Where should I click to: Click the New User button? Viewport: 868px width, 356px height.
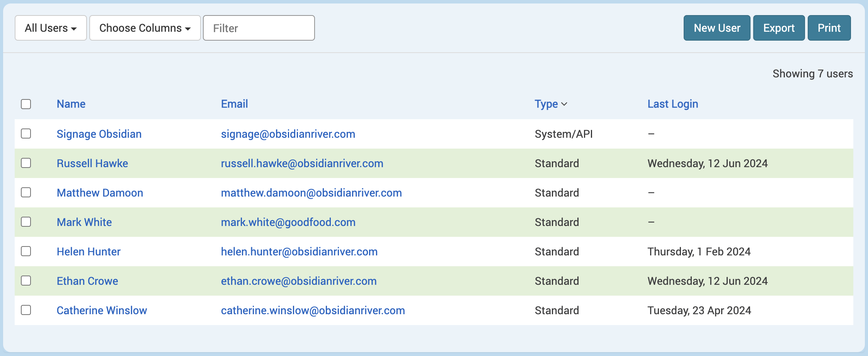point(717,28)
